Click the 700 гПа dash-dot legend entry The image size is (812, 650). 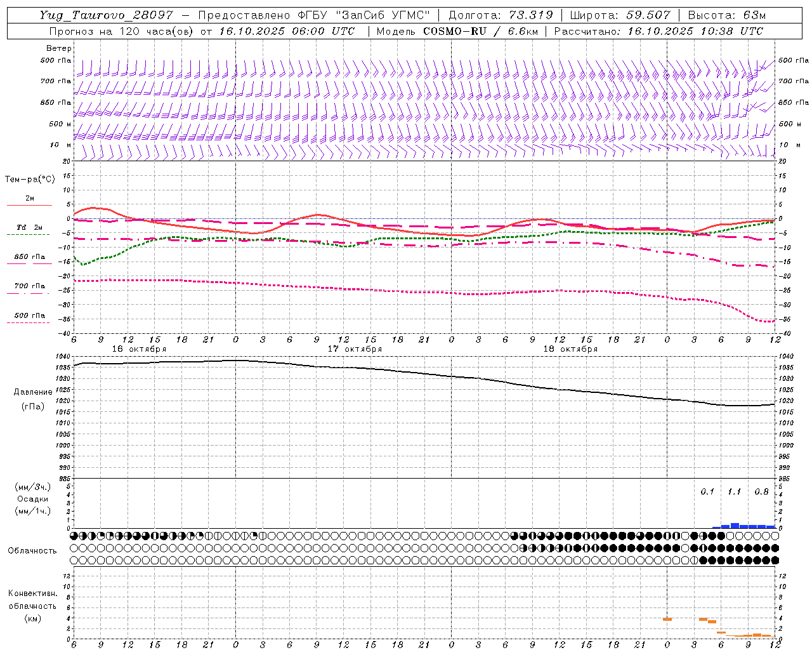29,289
